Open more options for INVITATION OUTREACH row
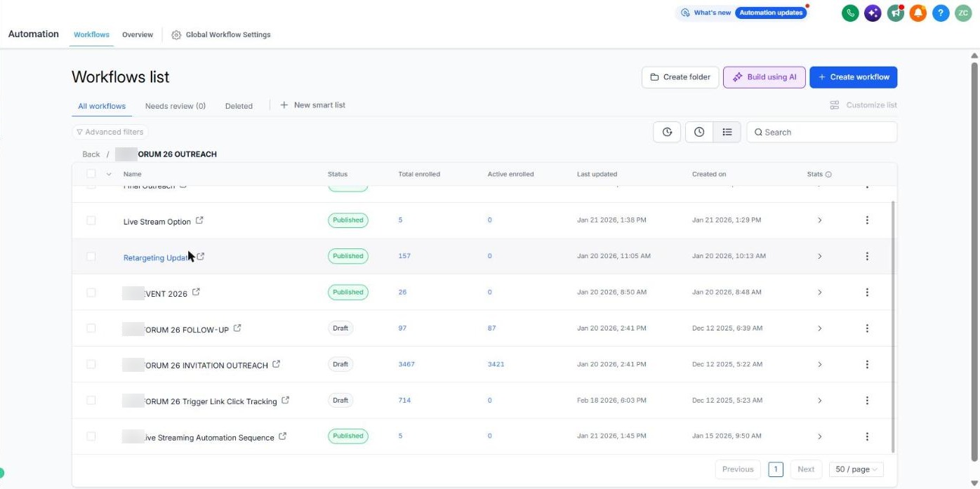 [x=867, y=364]
